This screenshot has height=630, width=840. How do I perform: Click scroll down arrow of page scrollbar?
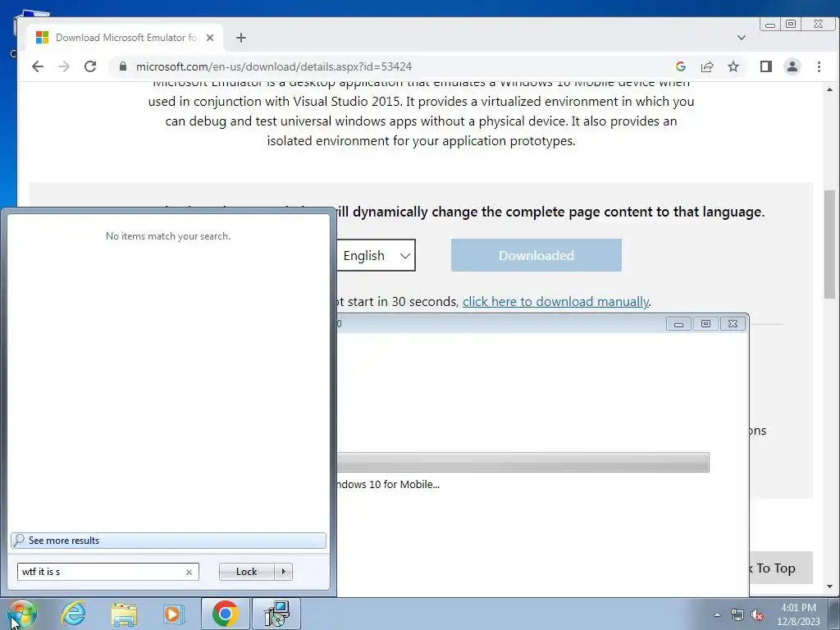pos(830,587)
